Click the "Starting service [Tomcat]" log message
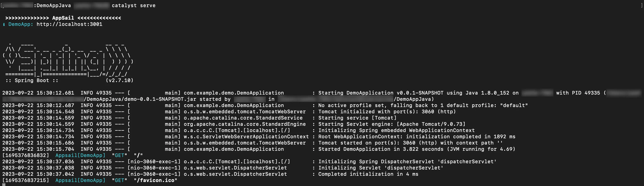The image size is (644, 186). [x=357, y=118]
